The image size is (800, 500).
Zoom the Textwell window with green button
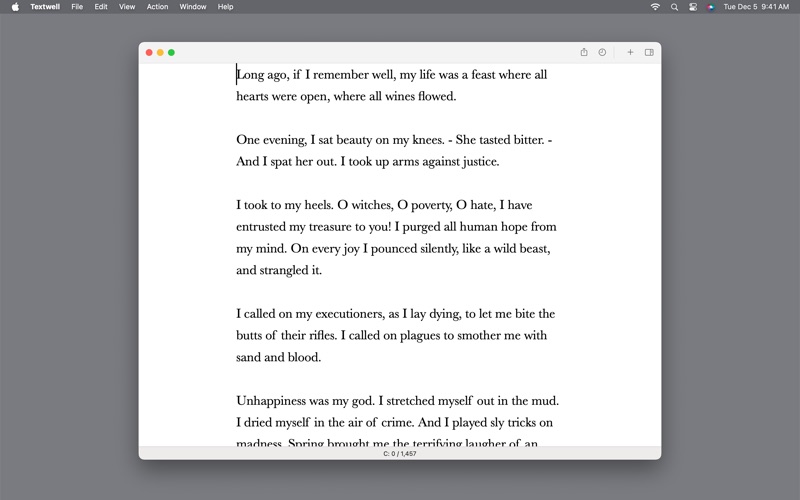171,52
